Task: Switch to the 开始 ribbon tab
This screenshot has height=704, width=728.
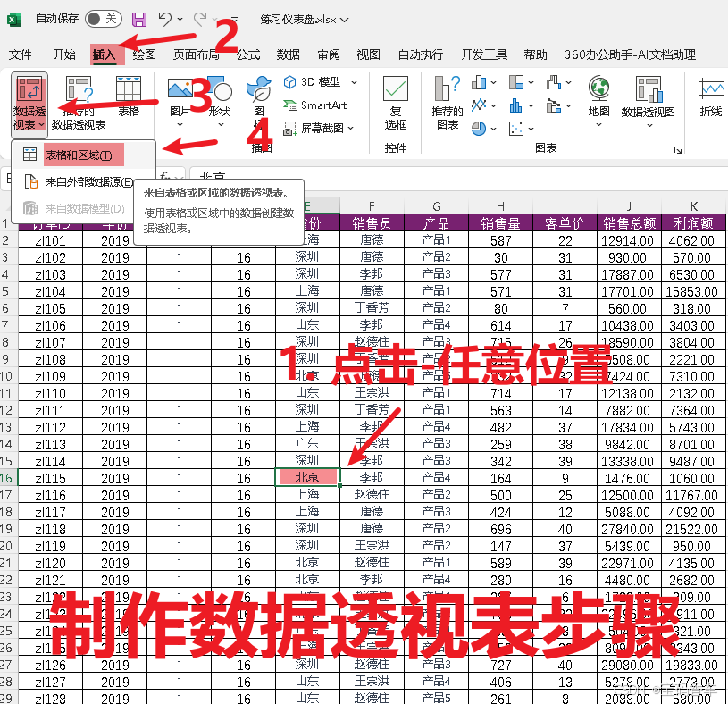Action: pos(64,54)
